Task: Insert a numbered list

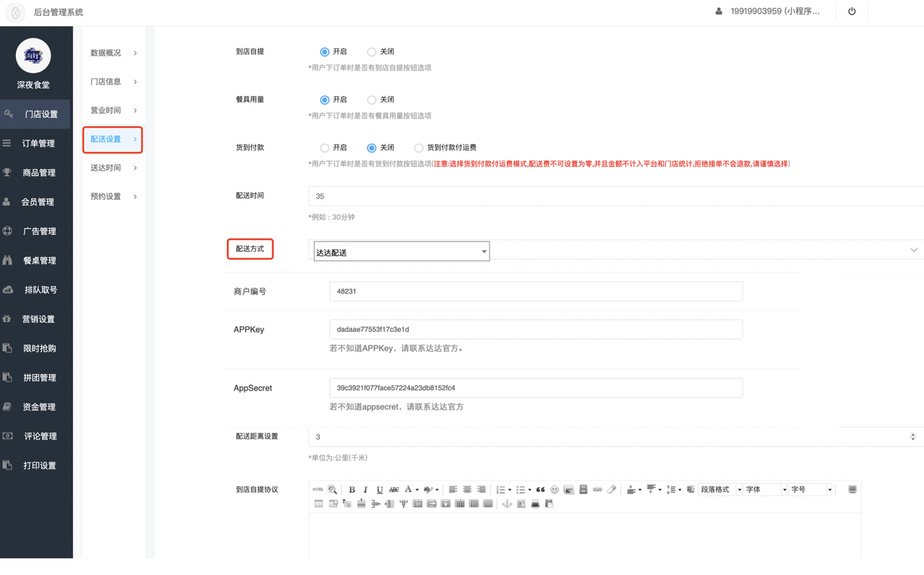Action: (x=500, y=489)
